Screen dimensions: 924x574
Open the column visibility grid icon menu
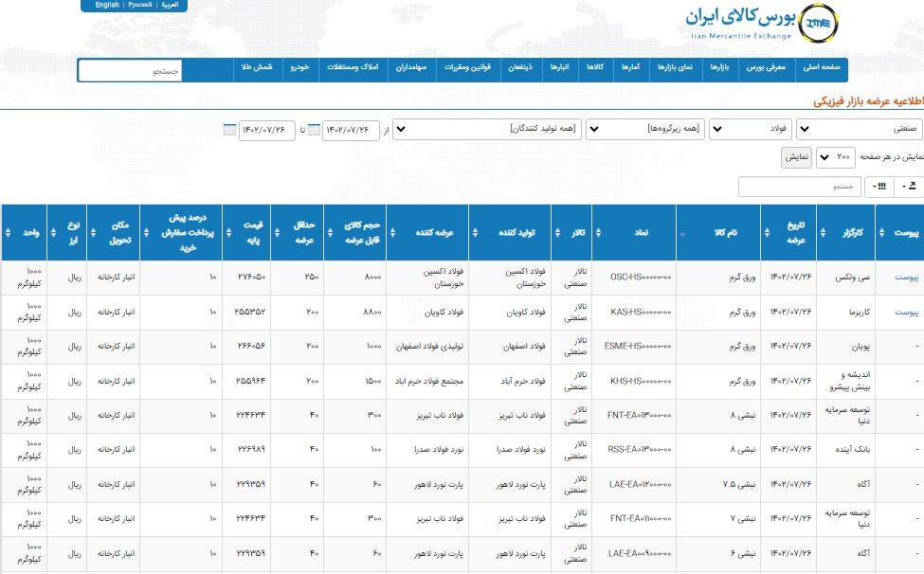(879, 187)
